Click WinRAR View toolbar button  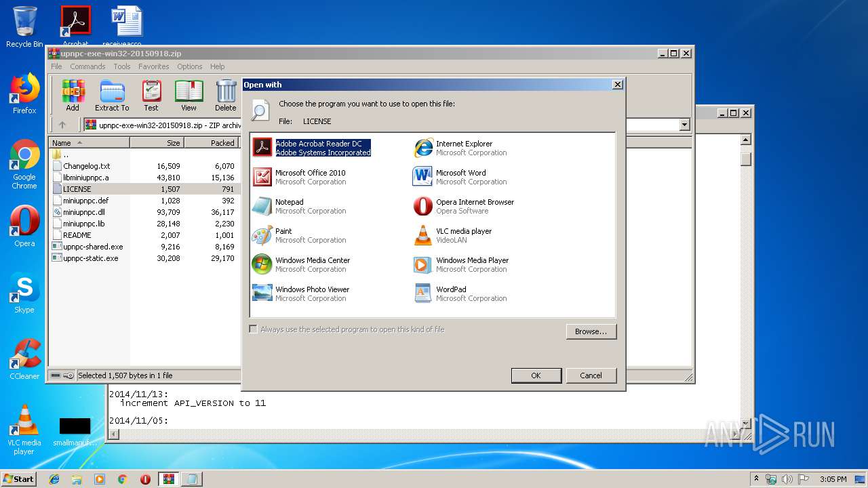(x=189, y=96)
